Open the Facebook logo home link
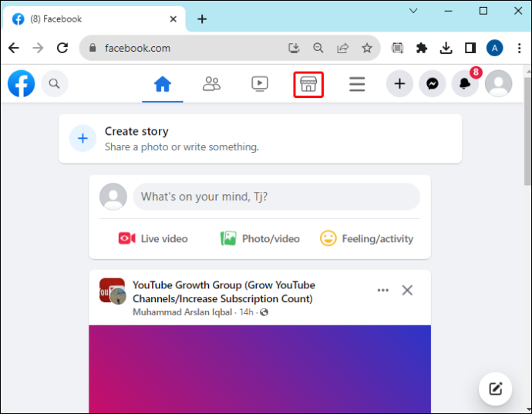The image size is (532, 414). click(21, 83)
